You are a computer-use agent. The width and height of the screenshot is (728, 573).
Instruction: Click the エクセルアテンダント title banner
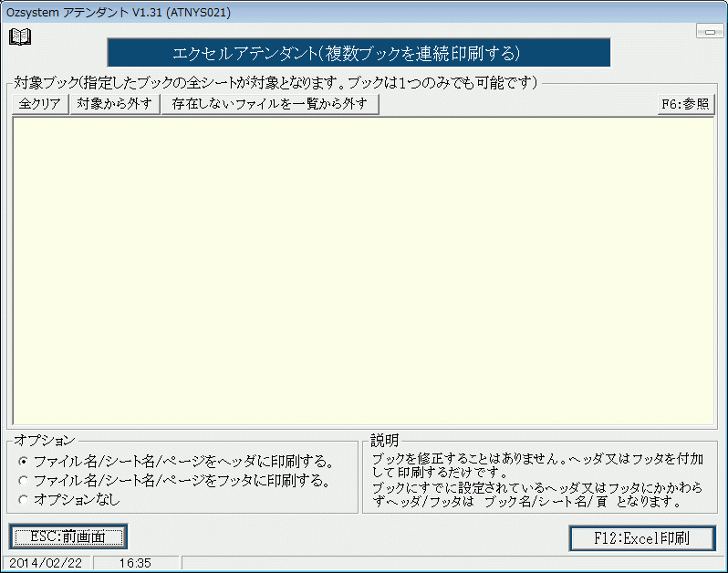click(359, 53)
